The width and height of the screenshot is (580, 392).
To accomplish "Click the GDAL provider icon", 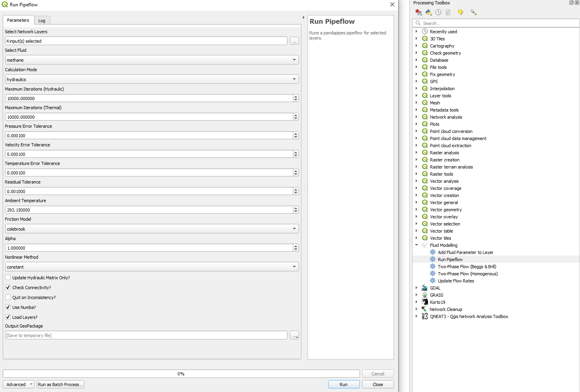I will click(x=425, y=288).
